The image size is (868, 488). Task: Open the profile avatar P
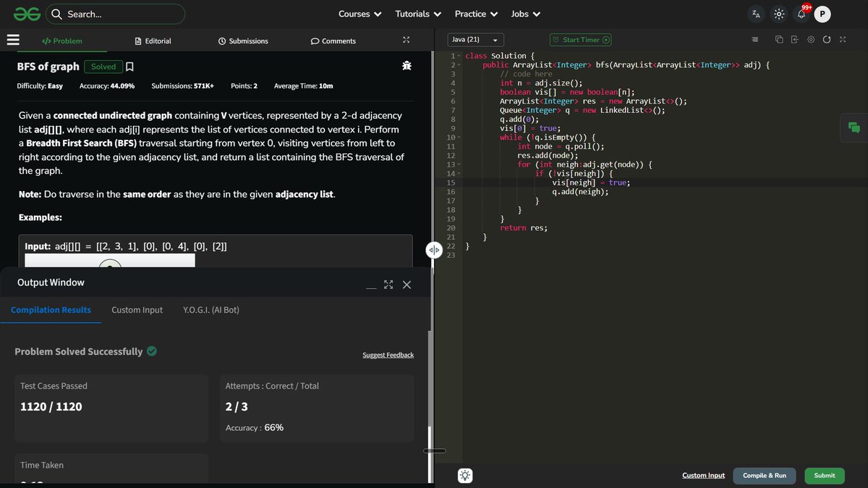pos(822,14)
